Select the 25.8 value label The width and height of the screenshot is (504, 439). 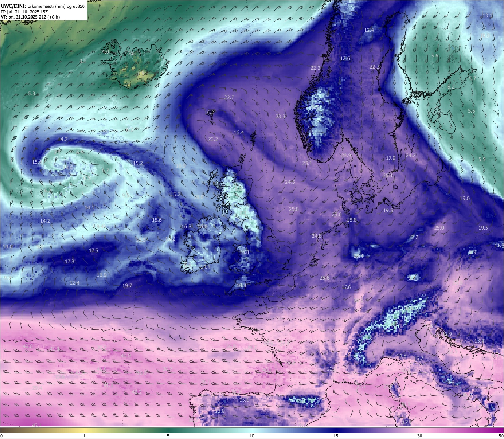click(x=294, y=209)
